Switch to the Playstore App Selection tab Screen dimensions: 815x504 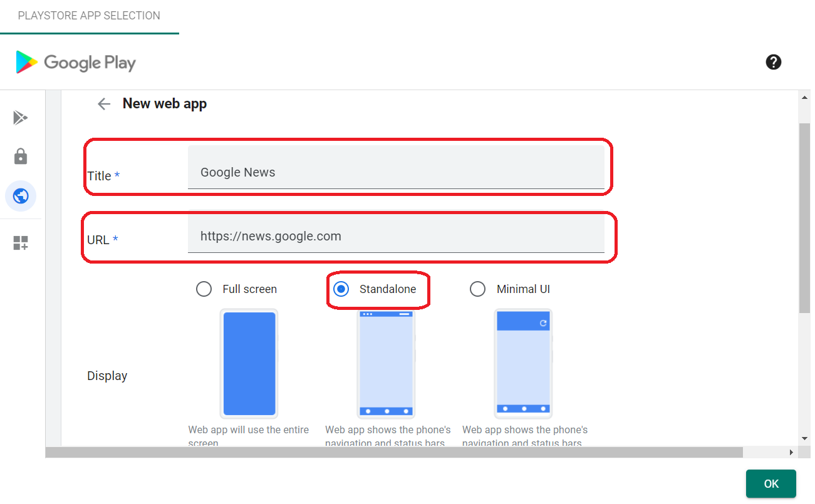[89, 16]
